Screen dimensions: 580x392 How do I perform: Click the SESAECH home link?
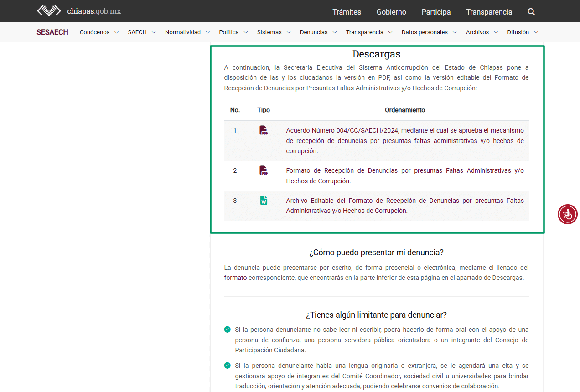point(52,32)
